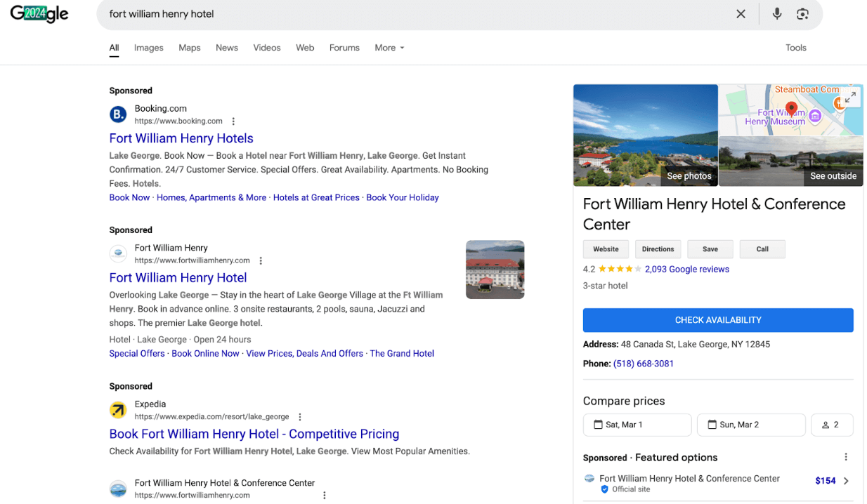Image resolution: width=867 pixels, height=504 pixels.
Task: Click the three-dot menu beside the fortwilliamhenry.com ad URL
Action: tap(261, 260)
